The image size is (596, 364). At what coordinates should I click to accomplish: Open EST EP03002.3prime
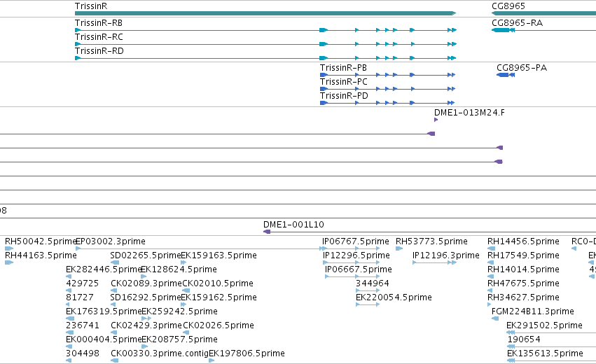coord(111,241)
